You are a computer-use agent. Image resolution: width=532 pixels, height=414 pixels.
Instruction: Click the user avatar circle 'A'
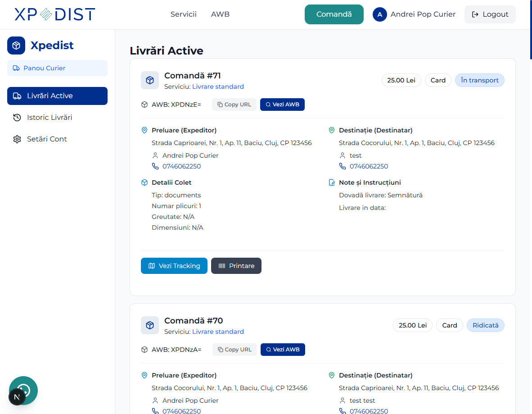point(380,14)
